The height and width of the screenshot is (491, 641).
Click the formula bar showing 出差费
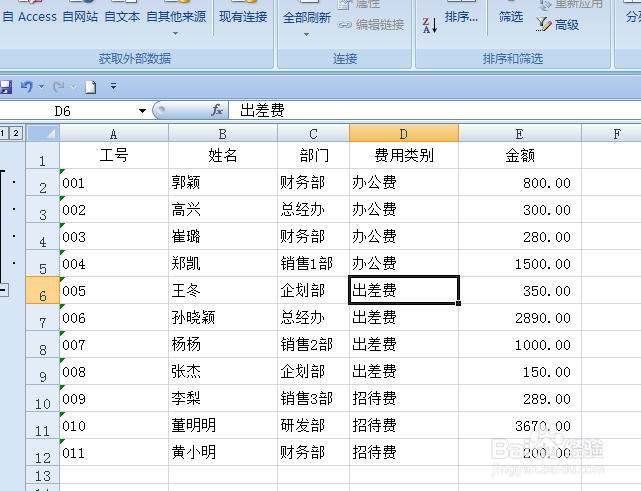click(x=435, y=110)
